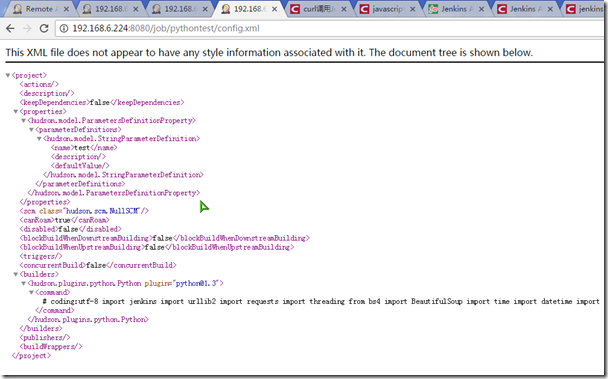Click the XML style information notice
This screenshot has height=379, width=608.
pos(269,52)
